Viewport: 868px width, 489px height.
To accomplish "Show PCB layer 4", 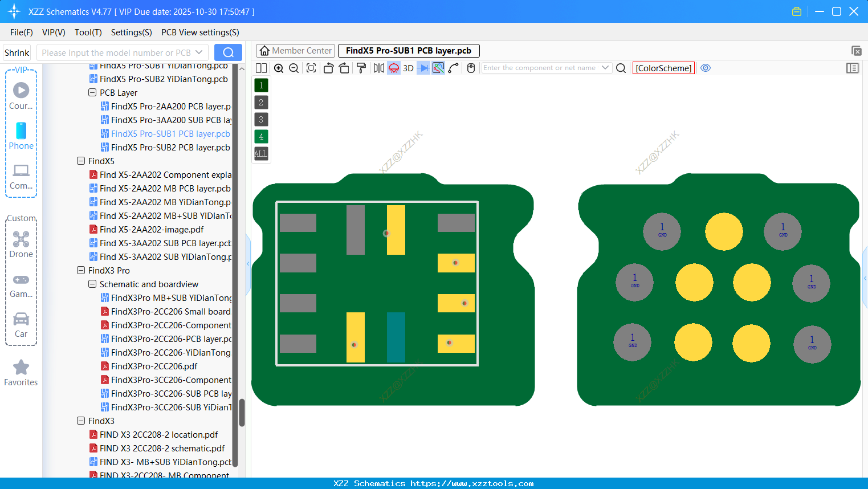I will point(261,137).
